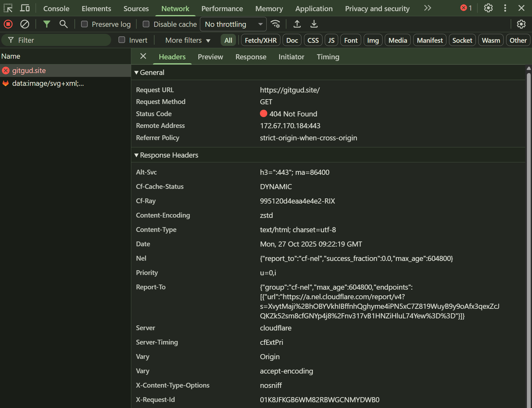Viewport: 532px width, 408px height.
Task: Filter requests by CSS type
Action: coord(313,40)
